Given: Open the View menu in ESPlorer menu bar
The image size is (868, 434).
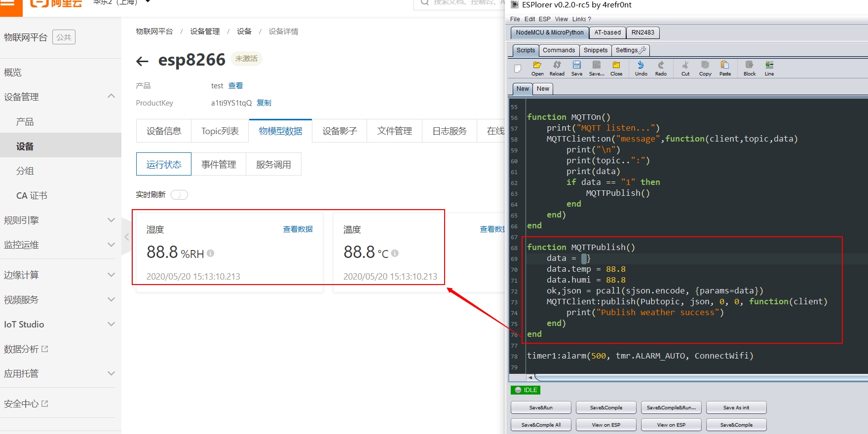Looking at the screenshot, I should click(562, 19).
